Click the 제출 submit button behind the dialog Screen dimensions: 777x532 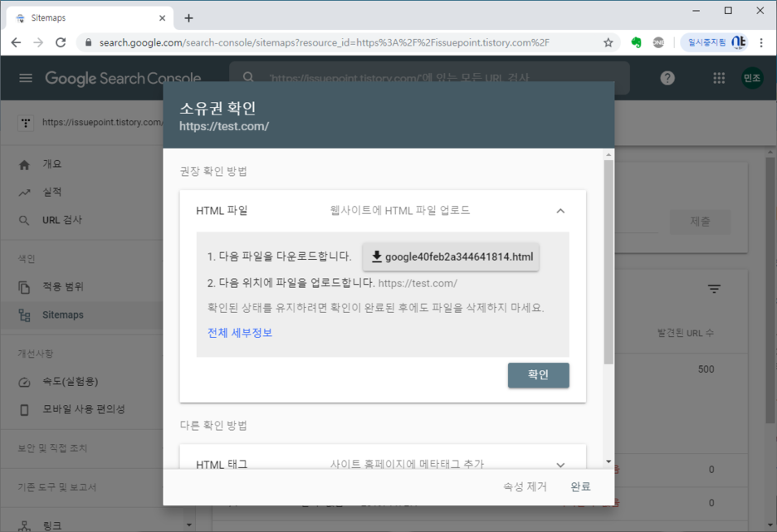point(700,222)
